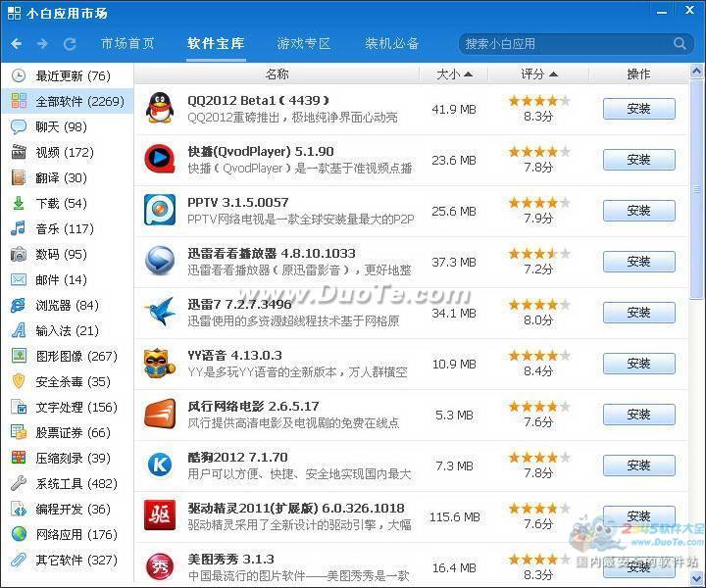Refresh the page with the reload icon
Viewport: 706px width, 588px height.
point(70,44)
